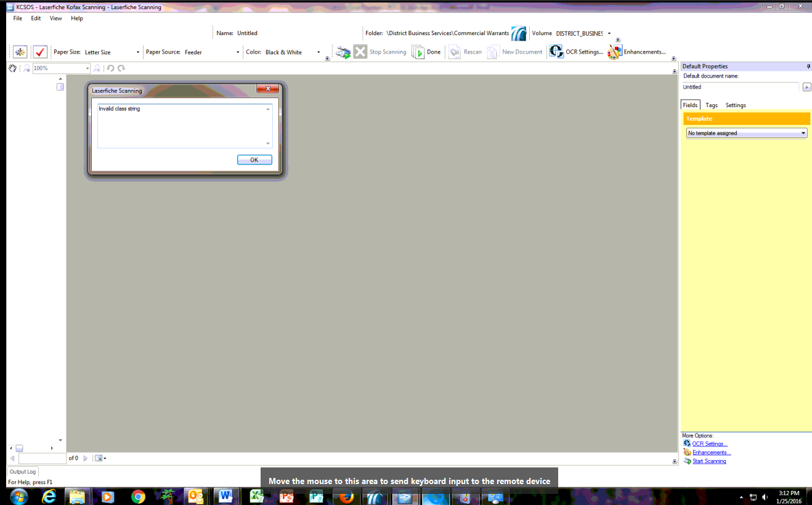The height and width of the screenshot is (505, 812).
Task: Click OK in the Laserfiche Scanning dialog
Action: [254, 160]
